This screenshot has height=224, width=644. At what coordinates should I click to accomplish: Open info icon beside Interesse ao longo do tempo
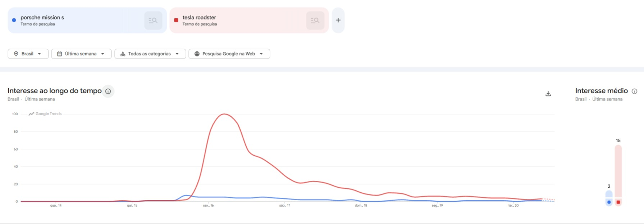click(108, 91)
